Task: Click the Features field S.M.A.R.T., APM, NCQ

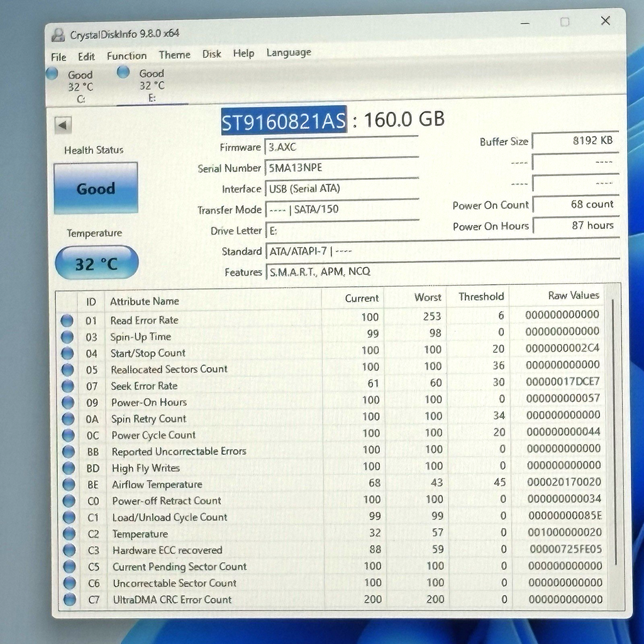Action: (443, 270)
